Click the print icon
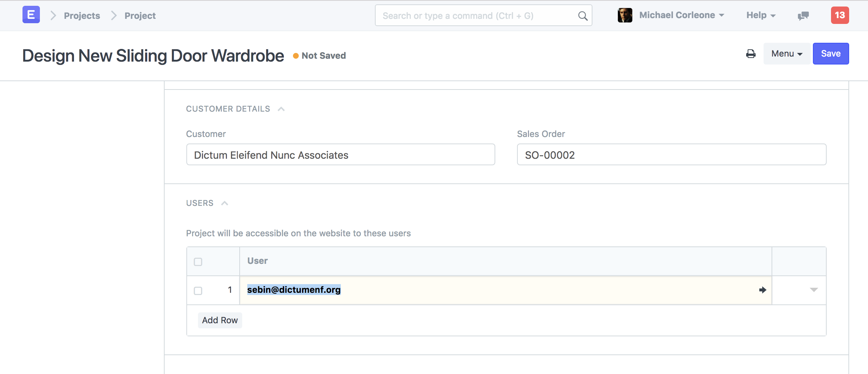 point(751,54)
